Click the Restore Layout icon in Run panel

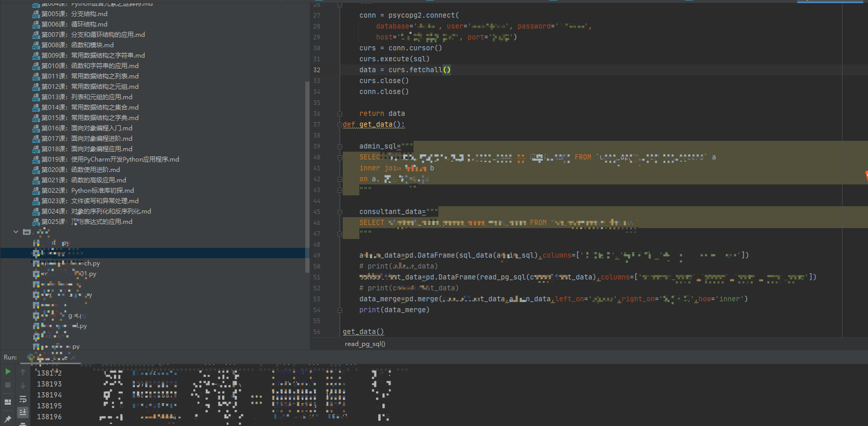coord(8,402)
